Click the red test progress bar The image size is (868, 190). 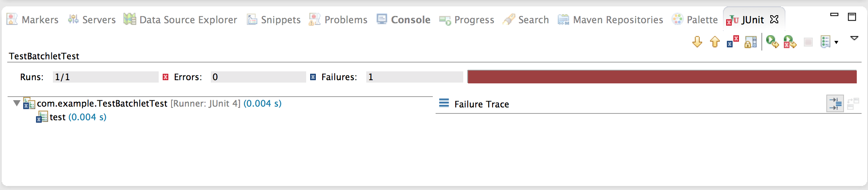click(662, 77)
